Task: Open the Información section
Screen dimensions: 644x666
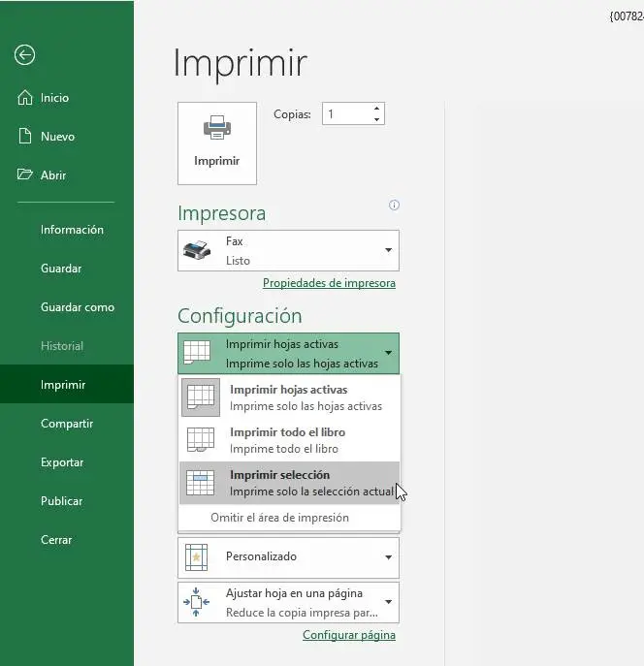Action: (67, 230)
